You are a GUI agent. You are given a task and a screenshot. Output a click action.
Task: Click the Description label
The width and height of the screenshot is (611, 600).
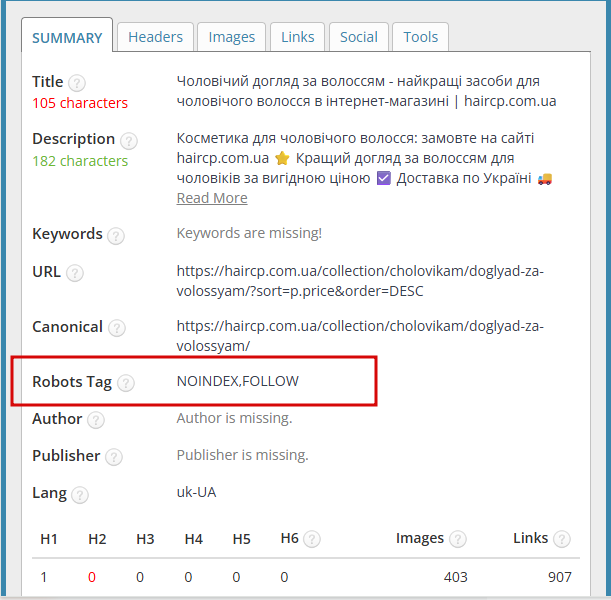(x=74, y=139)
